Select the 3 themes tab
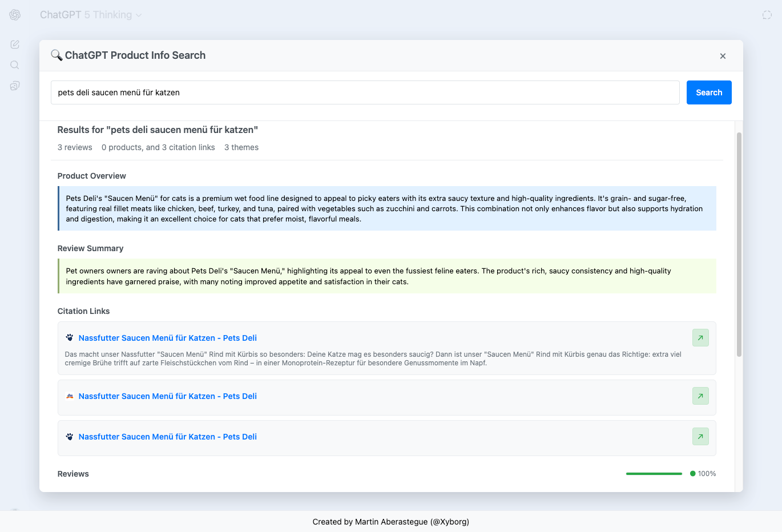Viewport: 782px width, 532px height. [241, 147]
